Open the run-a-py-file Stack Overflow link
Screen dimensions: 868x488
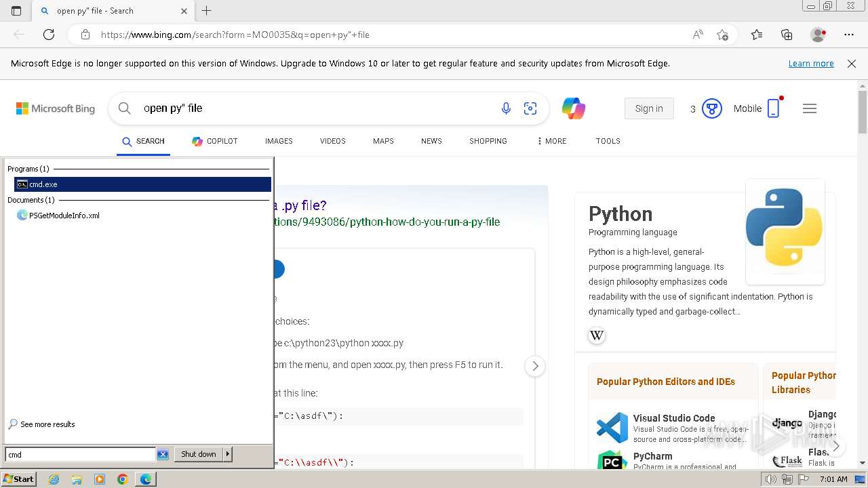coord(387,222)
